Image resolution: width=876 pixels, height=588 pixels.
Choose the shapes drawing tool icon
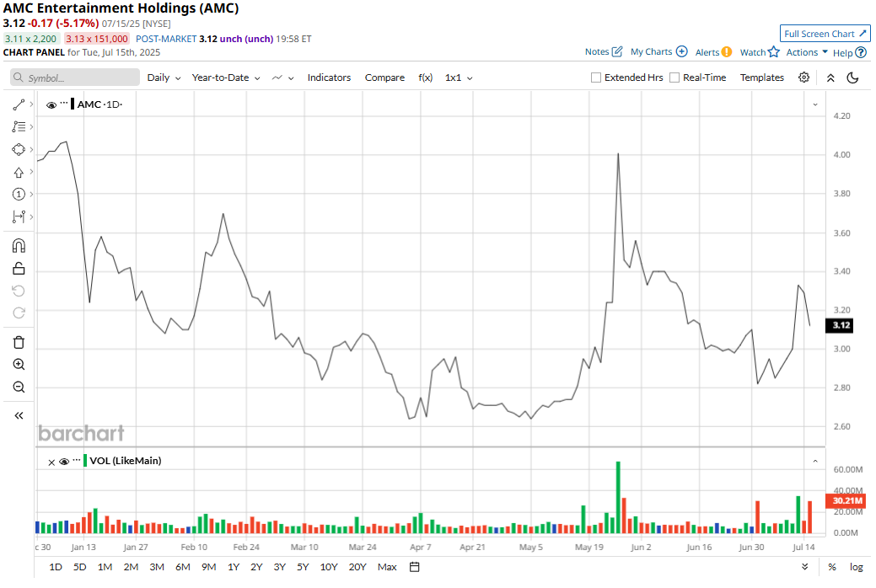[19, 150]
